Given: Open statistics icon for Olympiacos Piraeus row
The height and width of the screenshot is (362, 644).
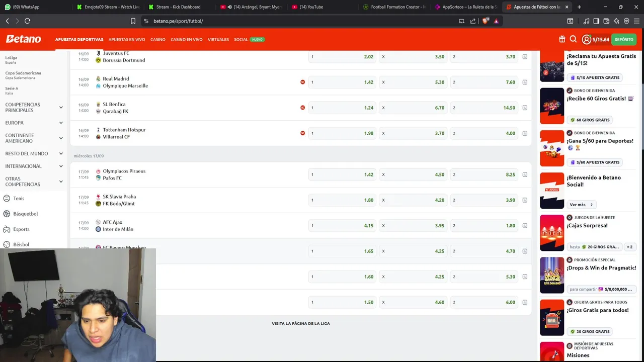Looking at the screenshot, I should coord(525,174).
